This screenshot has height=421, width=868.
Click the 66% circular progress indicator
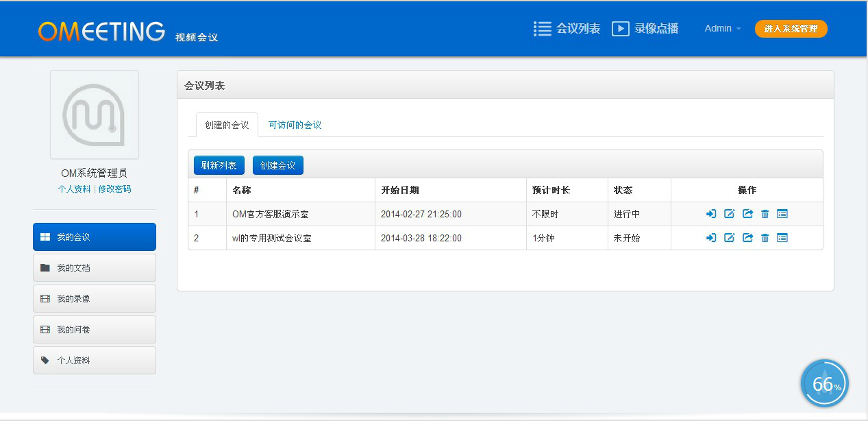825,384
